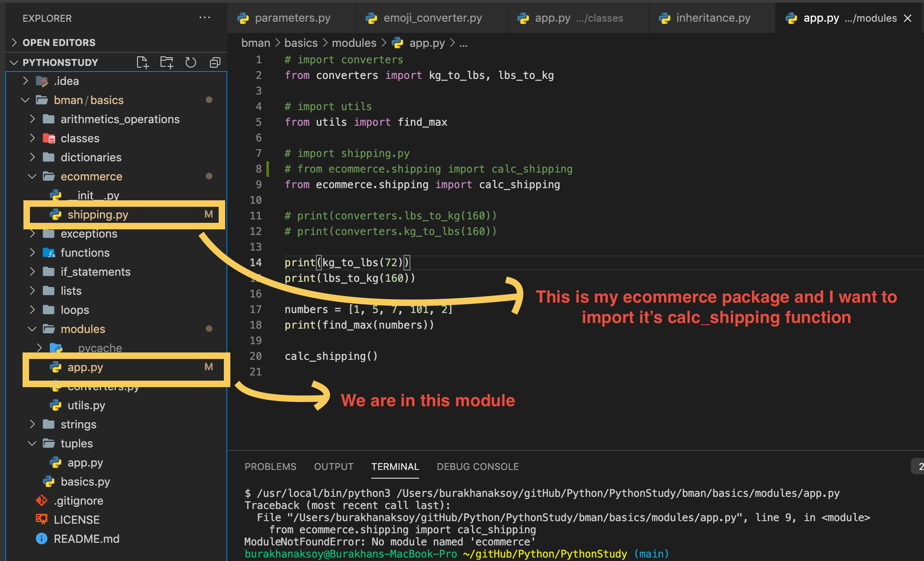
Task: Switch to the emoji_converter.py tab
Action: click(432, 18)
